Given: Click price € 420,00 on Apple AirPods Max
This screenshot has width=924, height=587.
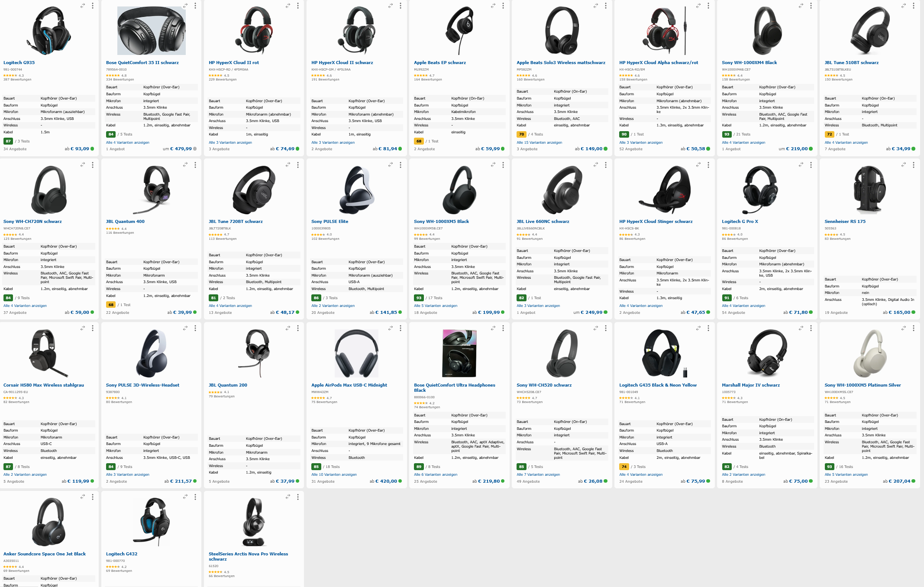Looking at the screenshot, I should point(385,481).
